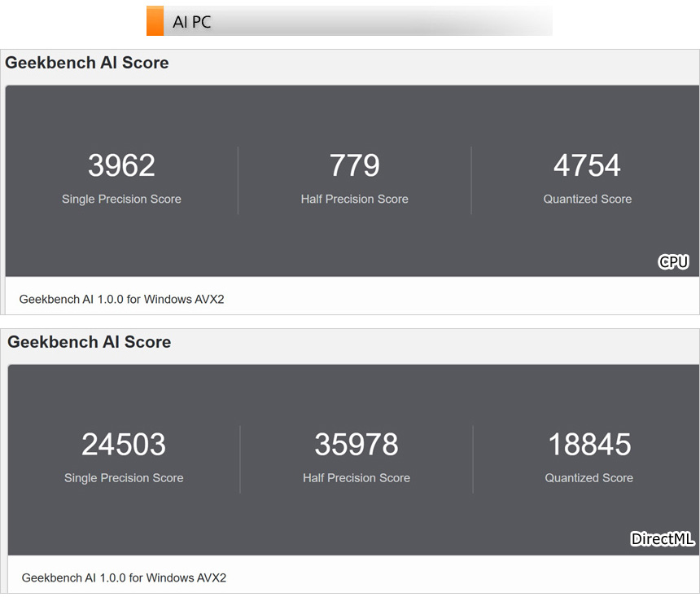
Task: Click Quantized Score label under 18845
Action: click(588, 478)
